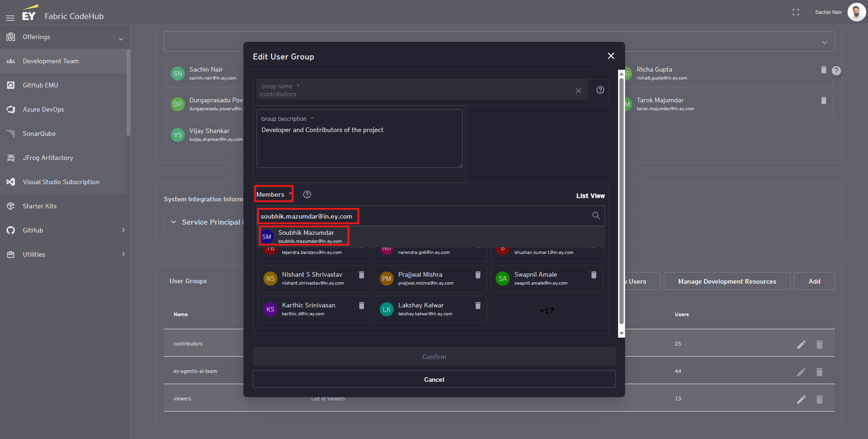
Task: Delete the viewers user group
Action: click(819, 399)
